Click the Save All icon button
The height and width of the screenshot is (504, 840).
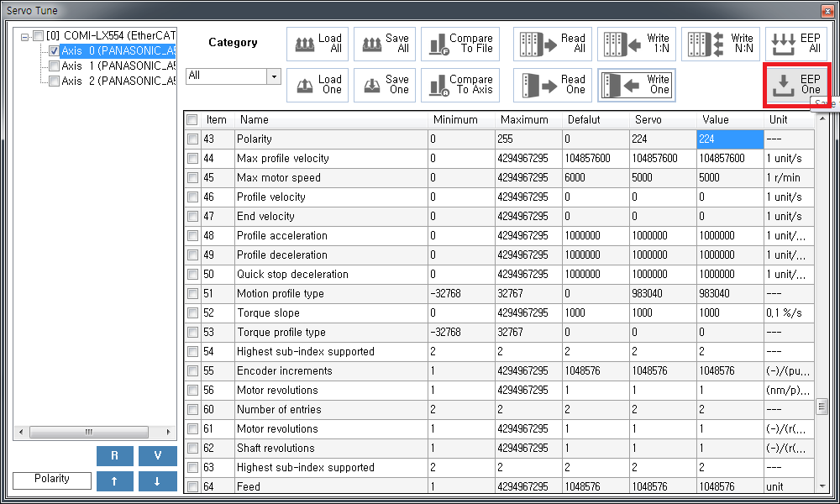(384, 44)
